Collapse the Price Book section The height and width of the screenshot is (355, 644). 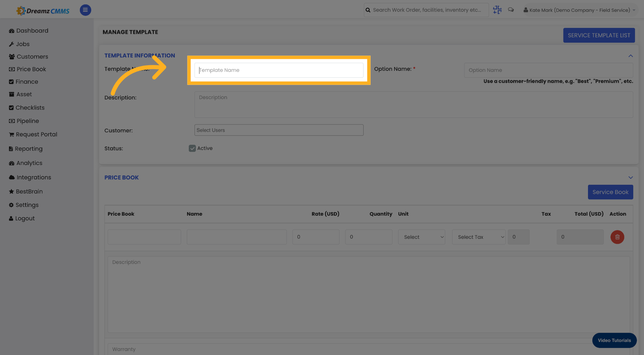coord(631,177)
